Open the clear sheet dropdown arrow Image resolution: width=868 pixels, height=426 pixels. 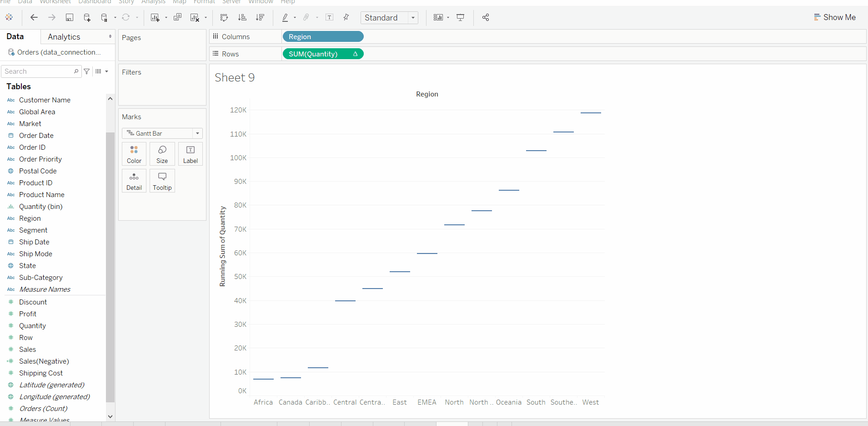[x=206, y=18]
